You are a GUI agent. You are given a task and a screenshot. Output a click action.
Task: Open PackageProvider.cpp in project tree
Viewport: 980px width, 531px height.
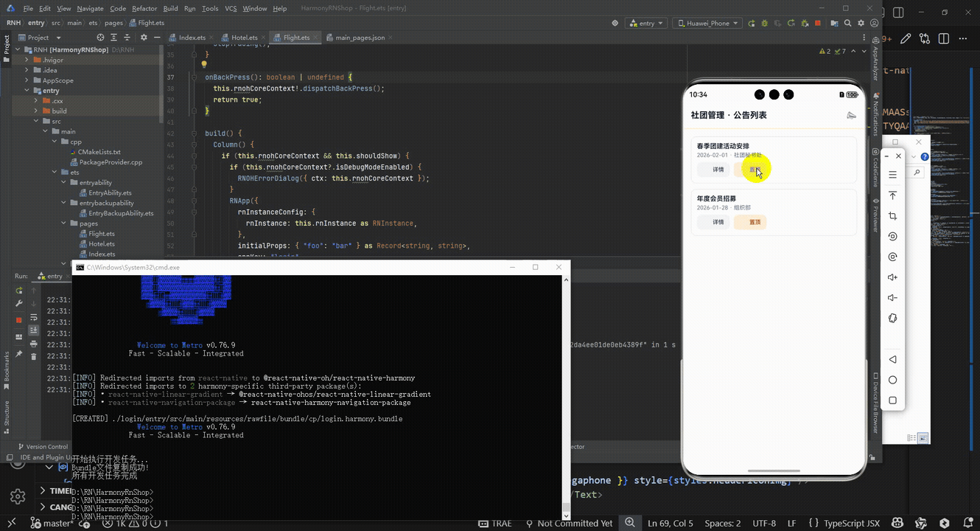(x=111, y=162)
